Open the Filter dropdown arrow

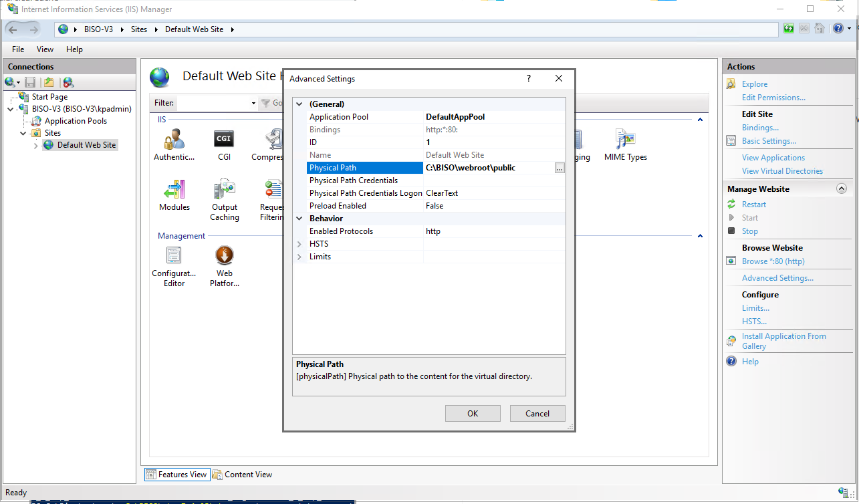pos(253,104)
